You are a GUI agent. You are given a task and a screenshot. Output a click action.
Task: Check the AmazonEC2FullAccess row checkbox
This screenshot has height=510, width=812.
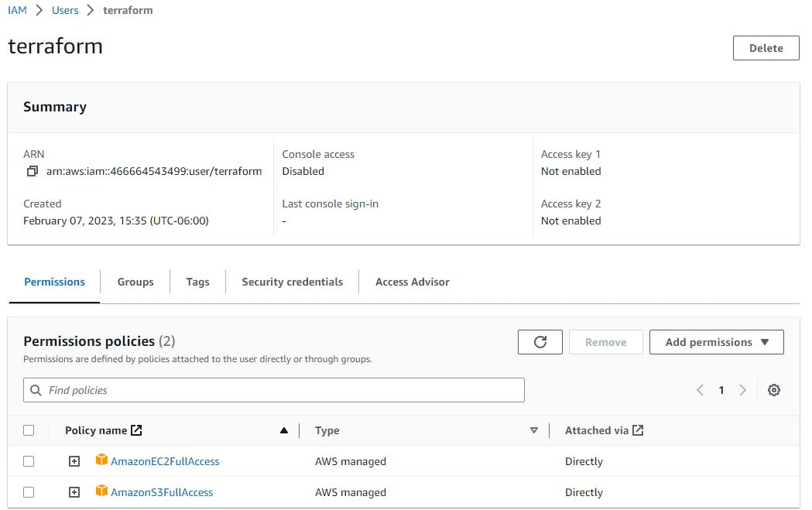pyautogui.click(x=29, y=460)
